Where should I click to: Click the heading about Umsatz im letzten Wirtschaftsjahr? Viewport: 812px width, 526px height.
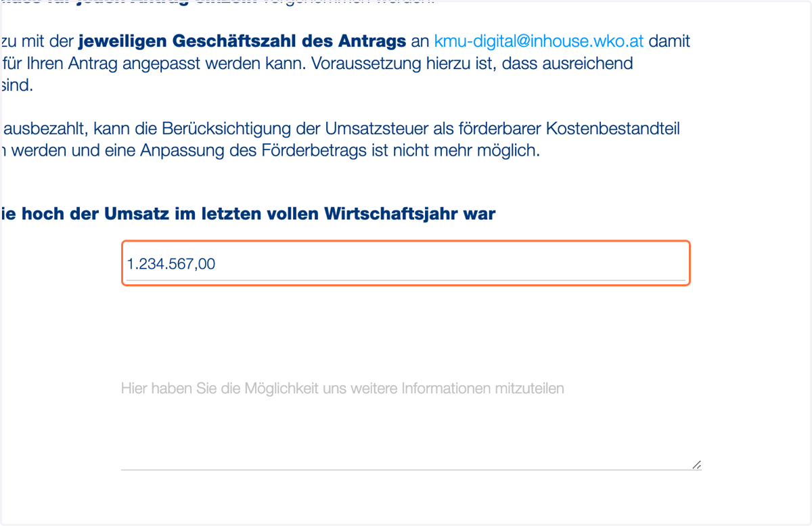point(248,215)
